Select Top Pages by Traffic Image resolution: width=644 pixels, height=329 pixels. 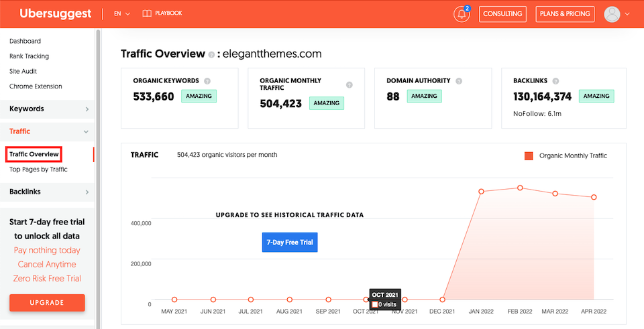point(39,170)
